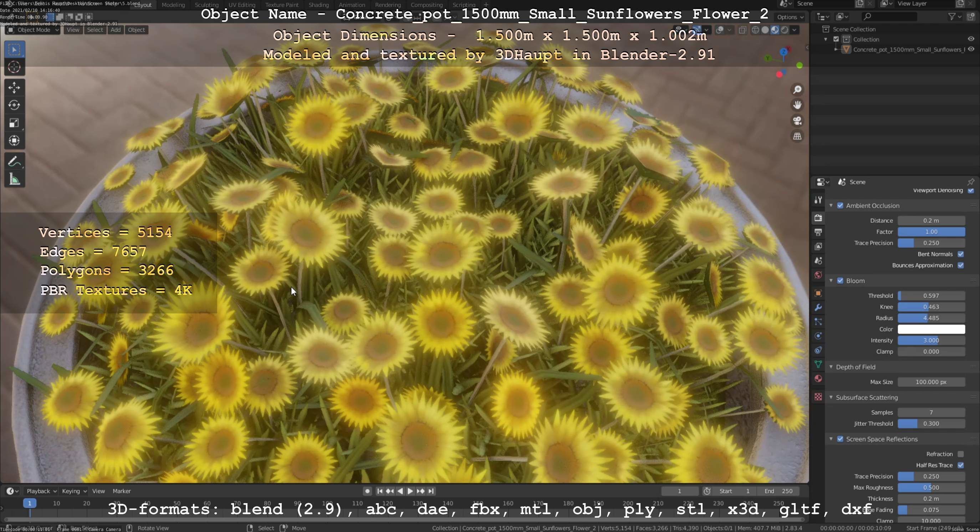Toggle camera view icon in viewport
Image resolution: width=980 pixels, height=532 pixels.
[x=797, y=121]
